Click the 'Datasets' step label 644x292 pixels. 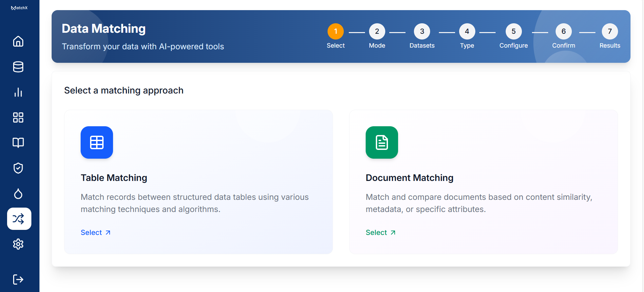(422, 46)
